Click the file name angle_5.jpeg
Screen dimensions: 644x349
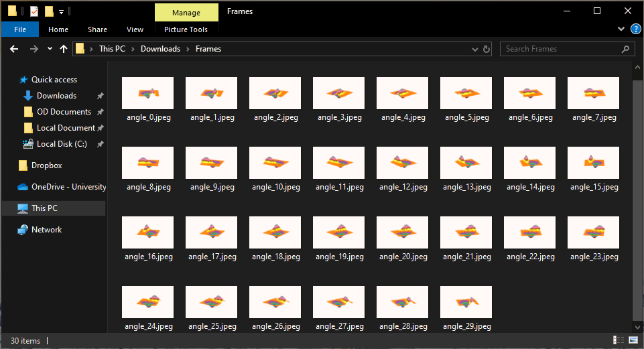click(x=467, y=117)
